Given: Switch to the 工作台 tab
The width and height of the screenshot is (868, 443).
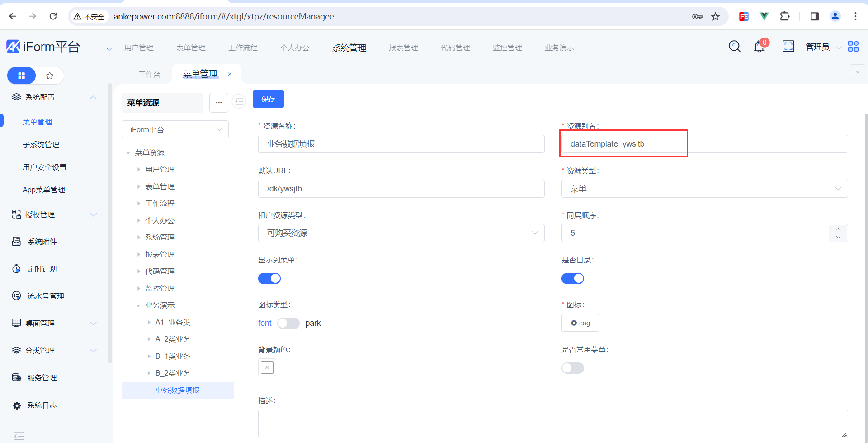Looking at the screenshot, I should pyautogui.click(x=149, y=74).
